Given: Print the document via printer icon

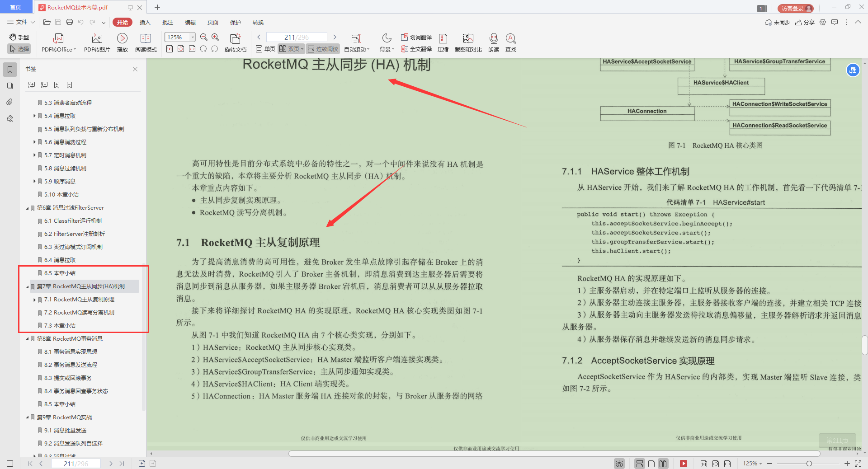Looking at the screenshot, I should click(69, 22).
